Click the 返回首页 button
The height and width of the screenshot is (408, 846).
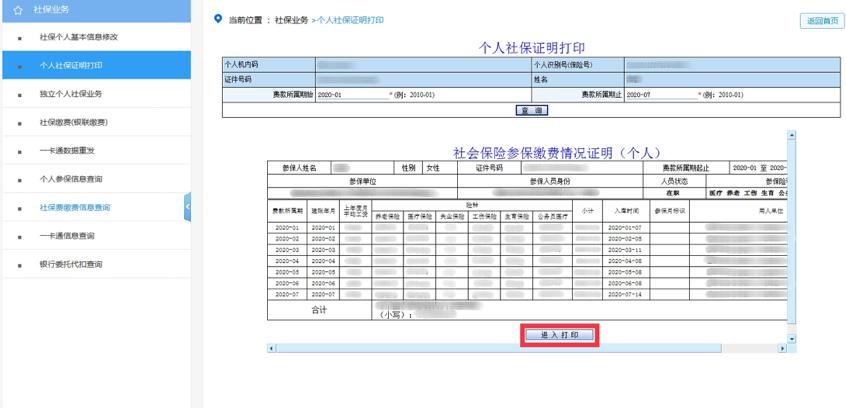[822, 21]
